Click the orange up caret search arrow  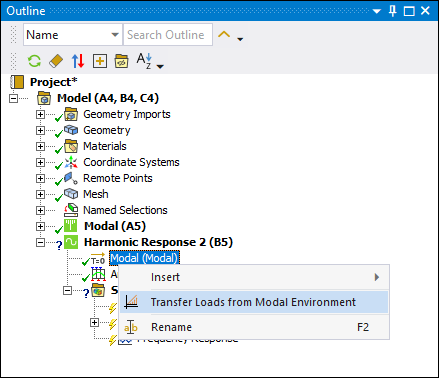coord(224,34)
